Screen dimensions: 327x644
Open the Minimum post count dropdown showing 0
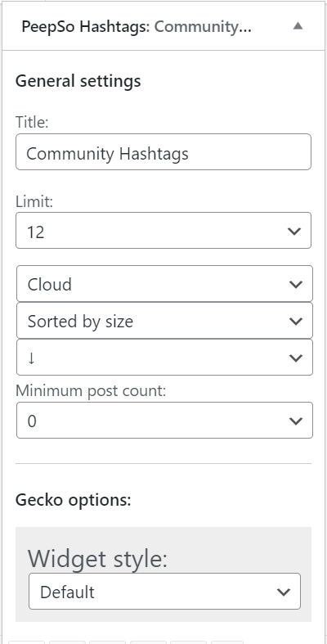pos(164,420)
